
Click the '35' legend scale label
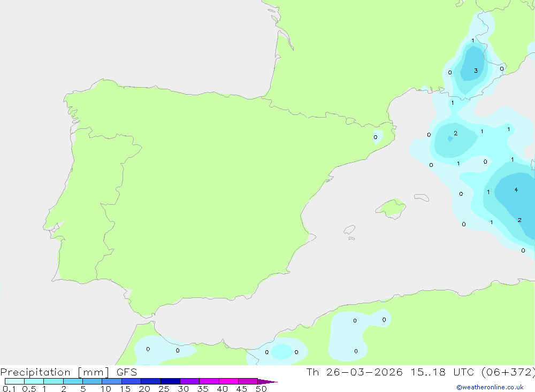click(x=203, y=389)
